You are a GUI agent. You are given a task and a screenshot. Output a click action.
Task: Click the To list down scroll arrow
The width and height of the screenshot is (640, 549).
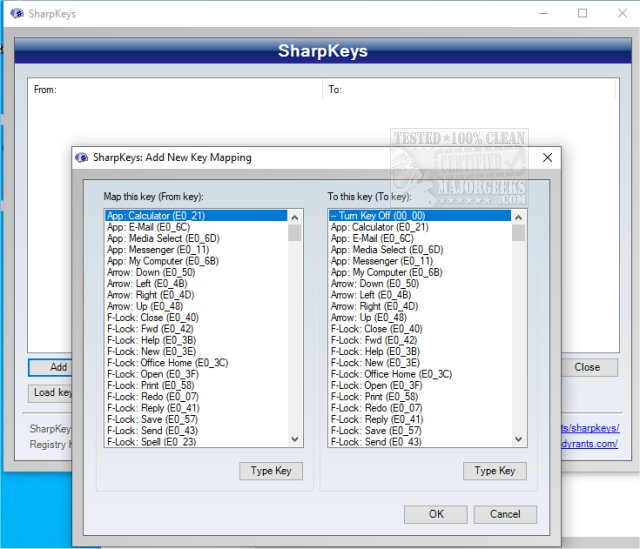pos(518,439)
